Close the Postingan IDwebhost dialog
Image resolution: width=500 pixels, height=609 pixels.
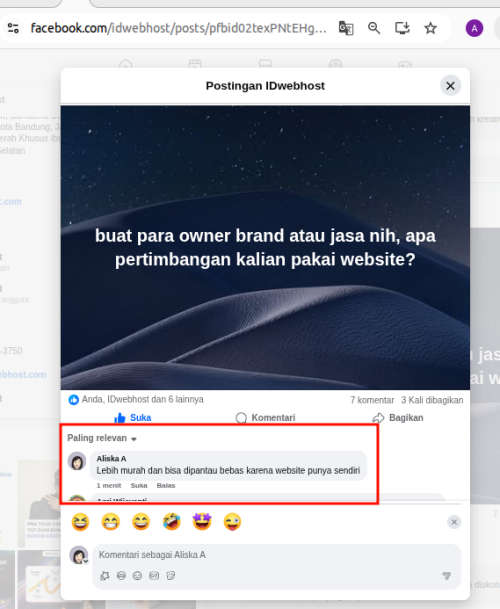pyautogui.click(x=450, y=86)
